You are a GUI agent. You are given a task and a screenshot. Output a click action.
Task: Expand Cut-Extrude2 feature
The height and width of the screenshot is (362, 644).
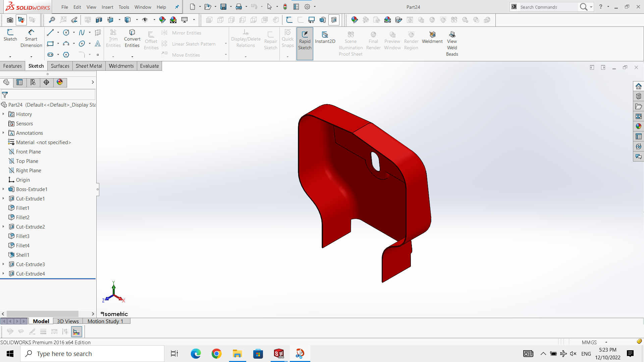coord(3,227)
